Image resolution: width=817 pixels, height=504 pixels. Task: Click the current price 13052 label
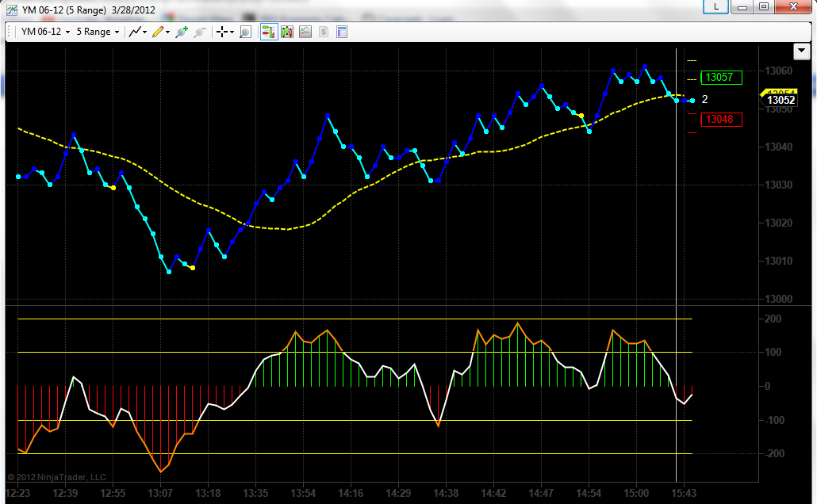[780, 100]
